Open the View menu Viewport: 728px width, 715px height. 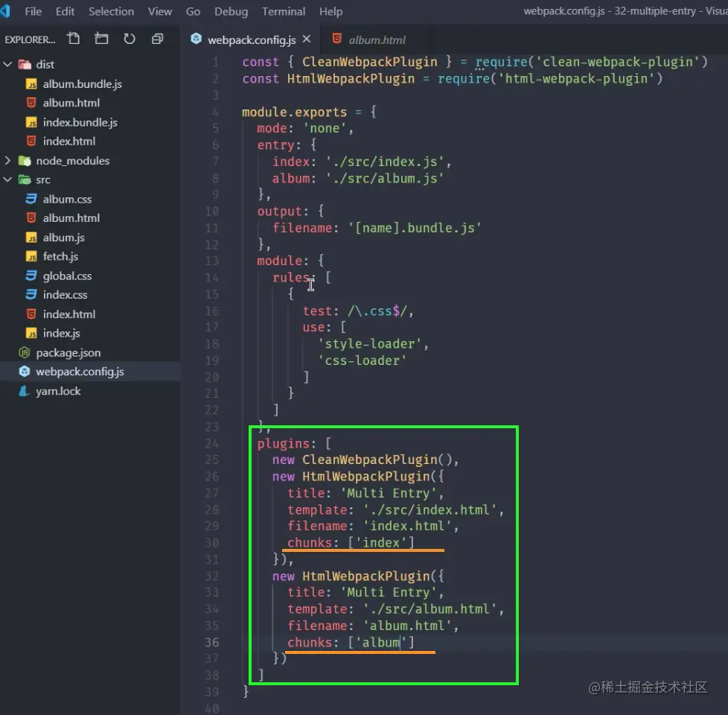tap(160, 12)
